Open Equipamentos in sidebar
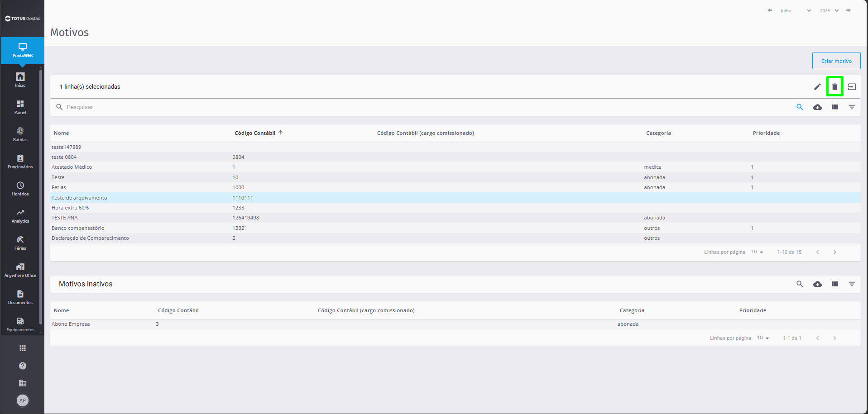Viewport: 868px width, 414px height. [20, 324]
